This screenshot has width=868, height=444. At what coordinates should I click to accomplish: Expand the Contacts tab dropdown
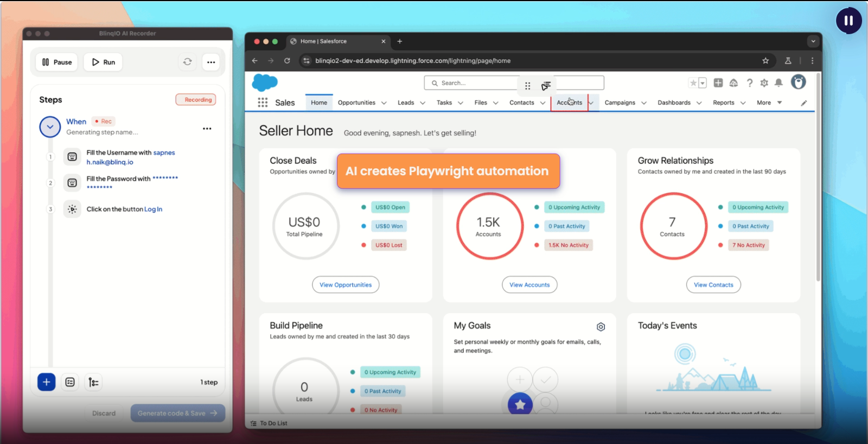[542, 103]
